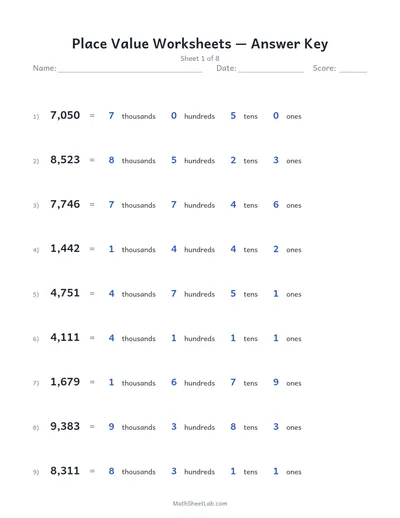Select the number 7,050 in problem 1
This screenshot has height=518, width=400.
[x=65, y=115]
